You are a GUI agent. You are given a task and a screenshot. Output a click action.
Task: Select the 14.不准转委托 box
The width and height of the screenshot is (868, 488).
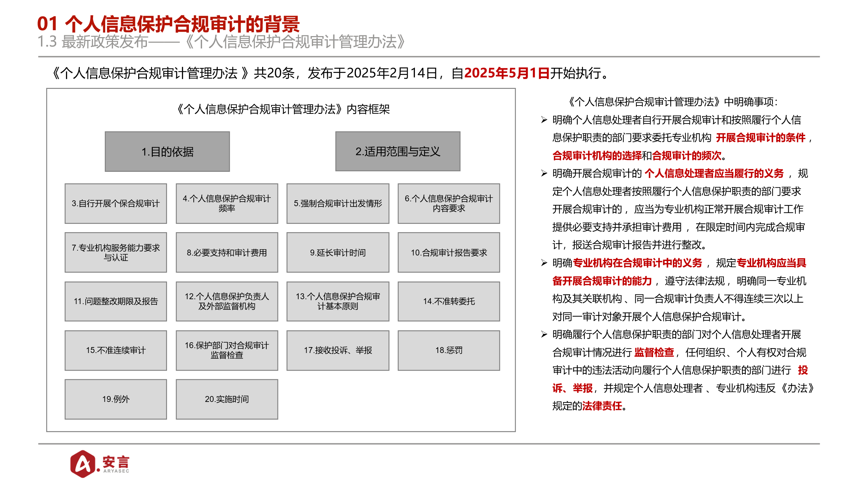click(x=449, y=301)
